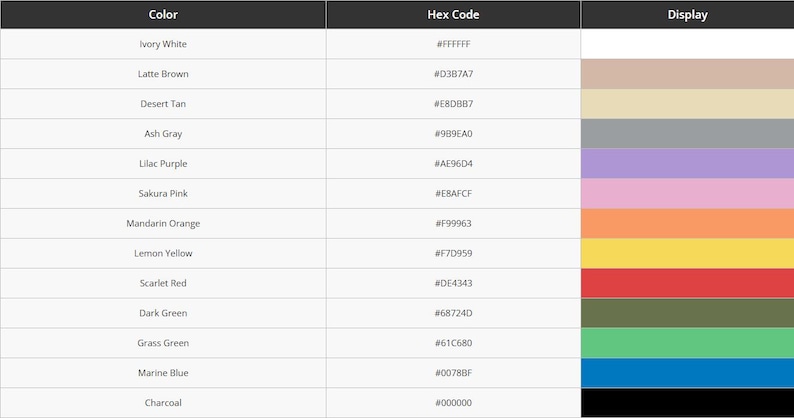Screen dimensions: 794x418
Task: Select the Dark Green color name
Action: [163, 313]
